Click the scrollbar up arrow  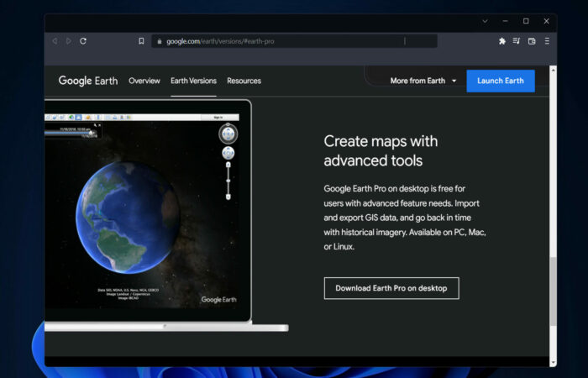pyautogui.click(x=553, y=70)
